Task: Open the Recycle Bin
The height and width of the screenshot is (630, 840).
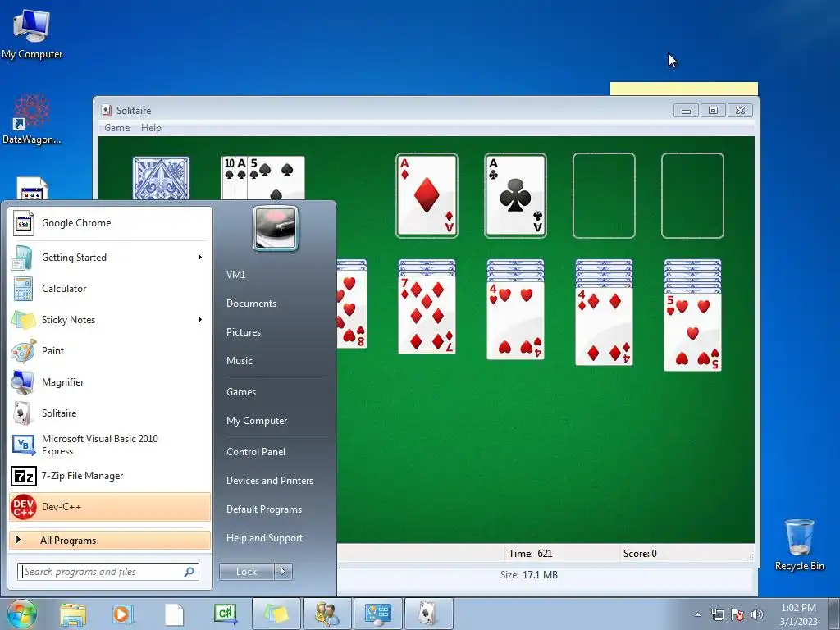Action: tap(799, 545)
